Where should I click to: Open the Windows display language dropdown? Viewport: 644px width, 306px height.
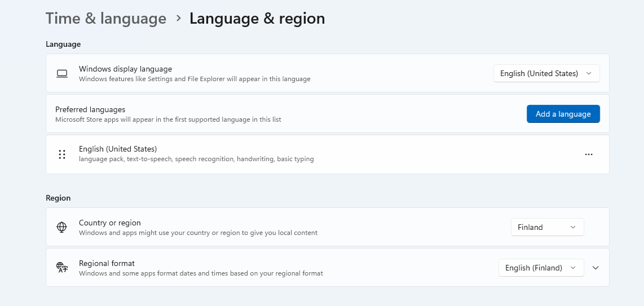[x=546, y=73]
